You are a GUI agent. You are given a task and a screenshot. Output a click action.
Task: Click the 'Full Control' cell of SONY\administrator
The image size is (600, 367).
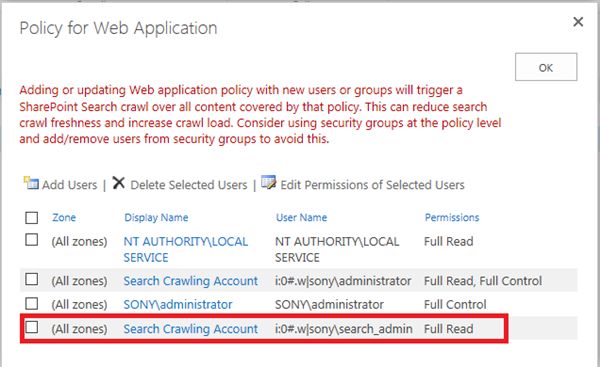[455, 305]
